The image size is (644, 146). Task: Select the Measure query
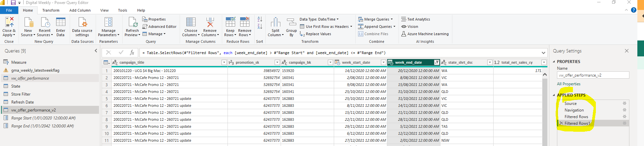[x=50, y=62]
